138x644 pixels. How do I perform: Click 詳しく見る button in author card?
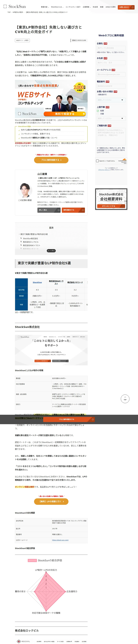[49, 210]
